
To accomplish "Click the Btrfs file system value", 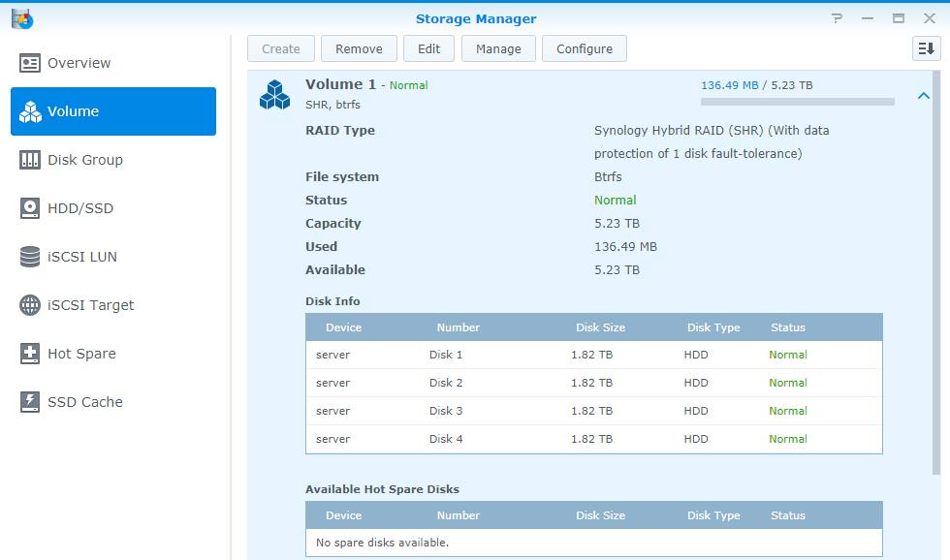I will (x=608, y=176).
